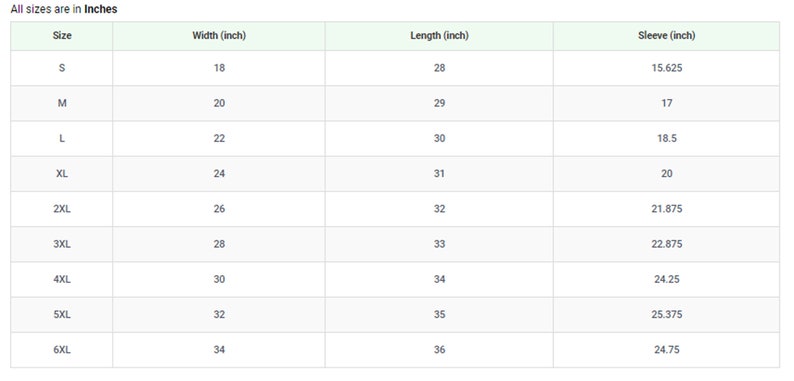Click the 18.5 sleeve value for L
The width and height of the screenshot is (794, 381).
666,138
